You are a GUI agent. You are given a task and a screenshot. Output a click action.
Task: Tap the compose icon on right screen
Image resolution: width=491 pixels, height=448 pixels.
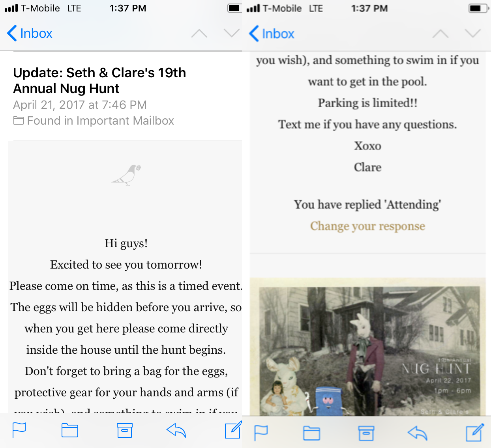[475, 433]
